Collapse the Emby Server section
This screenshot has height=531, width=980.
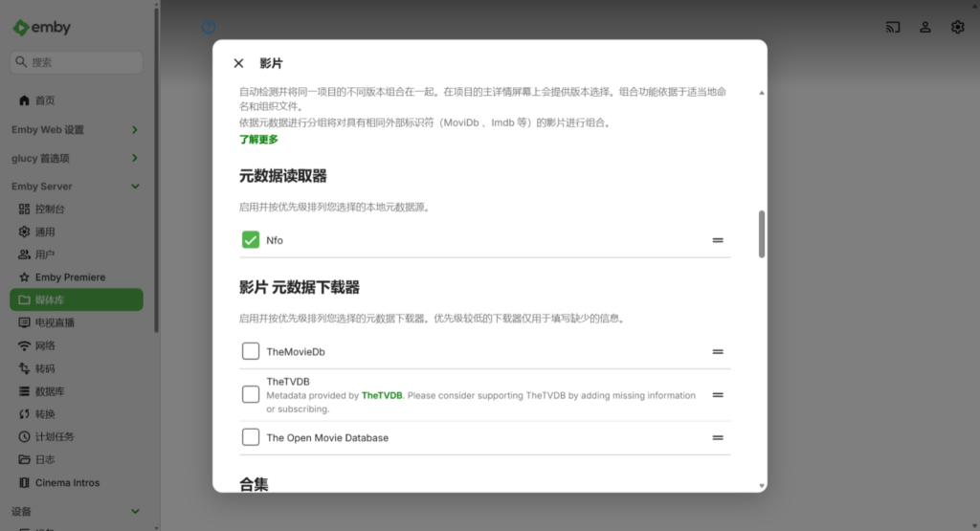[134, 187]
